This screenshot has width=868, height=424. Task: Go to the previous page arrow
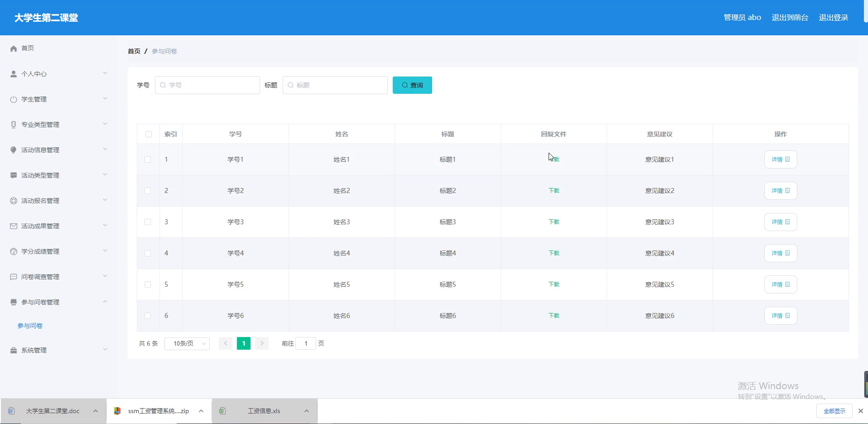click(226, 343)
